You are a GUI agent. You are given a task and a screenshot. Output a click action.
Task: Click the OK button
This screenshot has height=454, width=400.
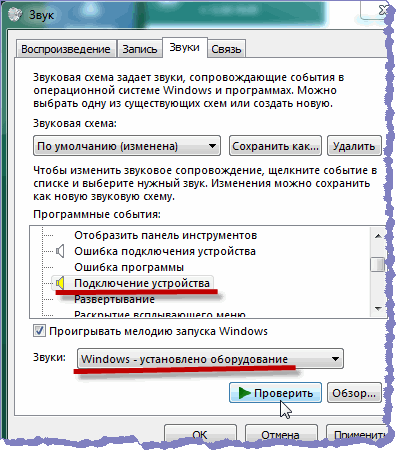(200, 434)
